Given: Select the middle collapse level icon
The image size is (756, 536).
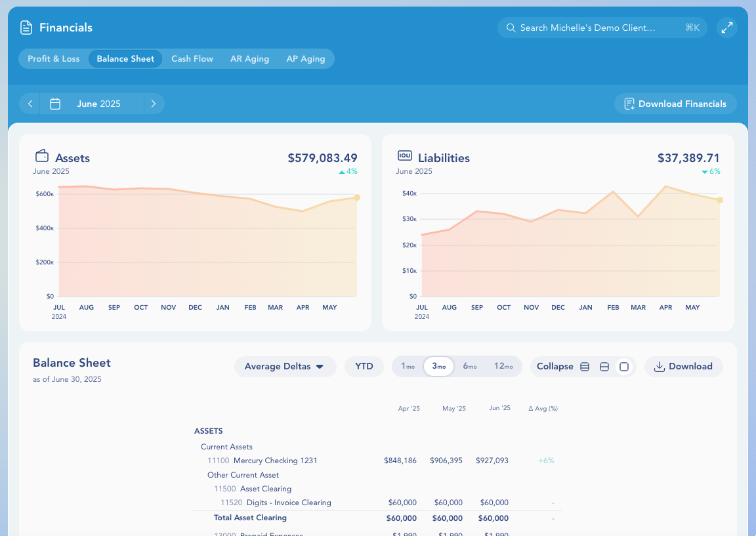Looking at the screenshot, I should [x=604, y=367].
